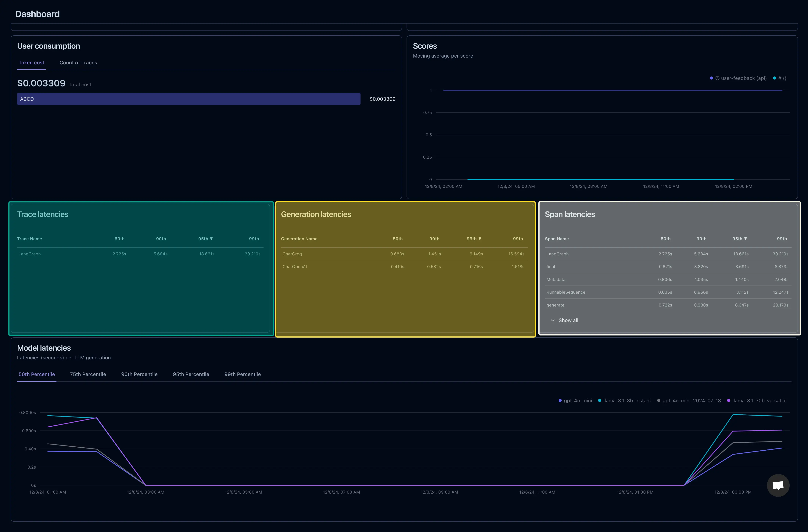Click the $0.003309 Total cost value
Screen dimensions: 808x532
click(x=41, y=83)
